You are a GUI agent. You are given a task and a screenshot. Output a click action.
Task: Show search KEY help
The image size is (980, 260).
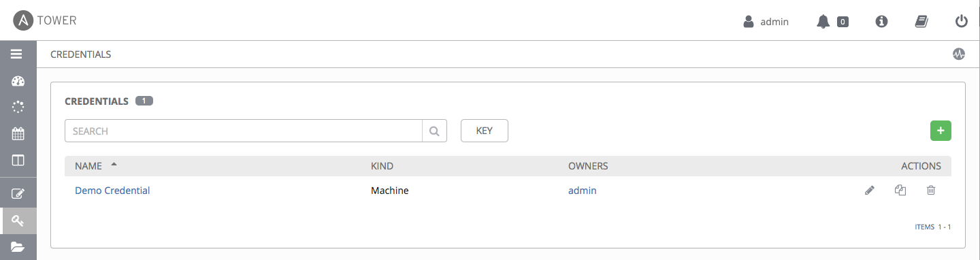pyautogui.click(x=485, y=131)
